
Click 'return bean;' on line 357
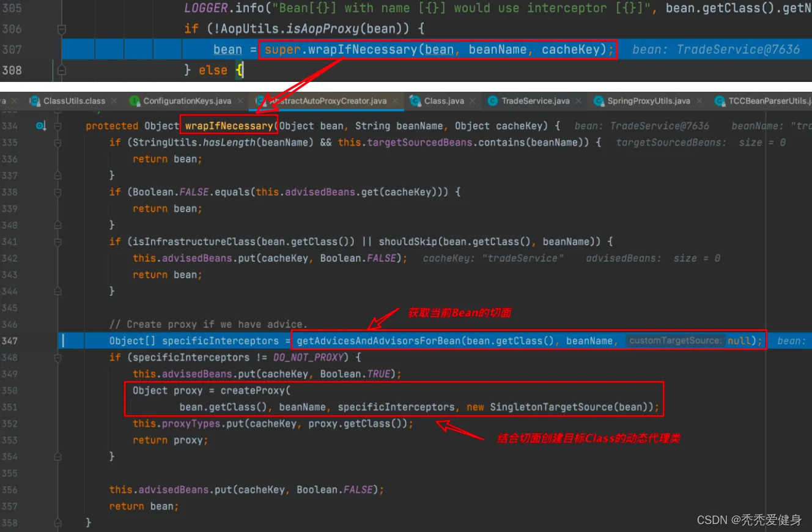144,506
